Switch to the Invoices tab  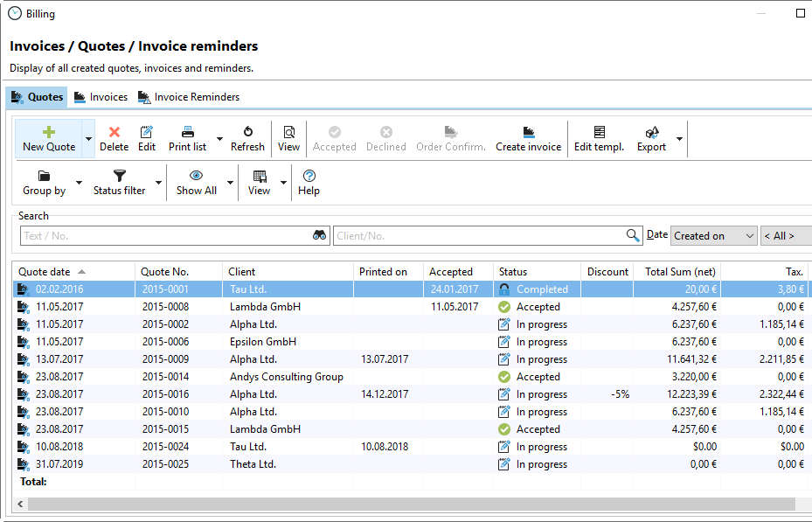101,97
